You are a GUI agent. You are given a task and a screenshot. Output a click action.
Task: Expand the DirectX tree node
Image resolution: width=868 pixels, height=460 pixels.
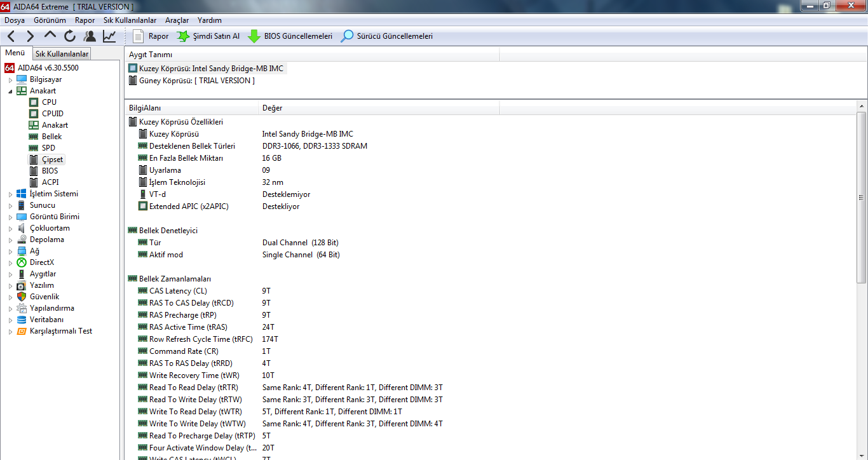(x=10, y=263)
